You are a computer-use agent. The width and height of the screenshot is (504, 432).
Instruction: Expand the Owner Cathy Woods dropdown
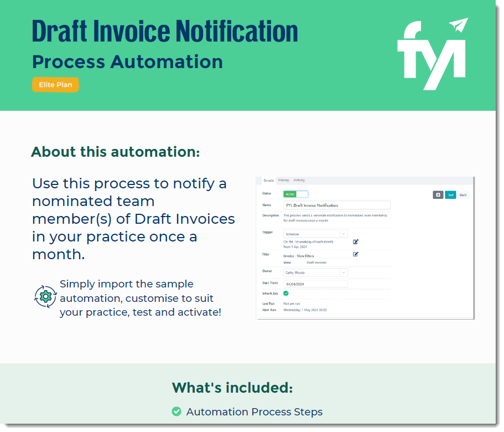315,272
